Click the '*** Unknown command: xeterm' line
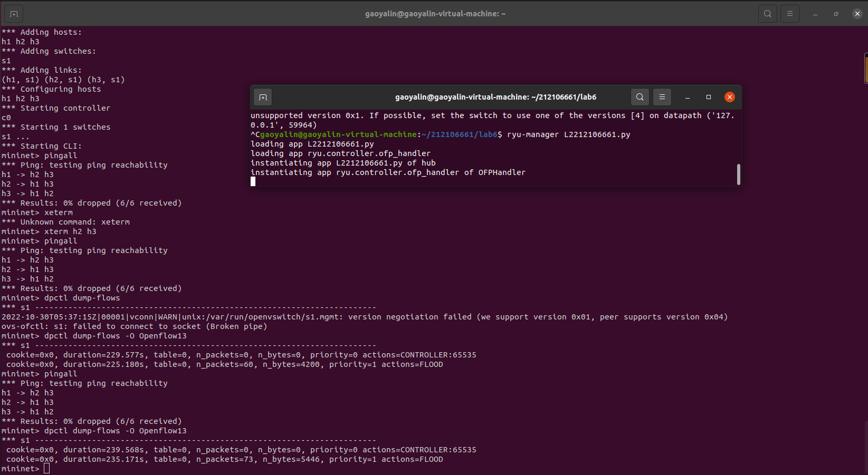Screen dimensions: 868x475 click(x=65, y=222)
